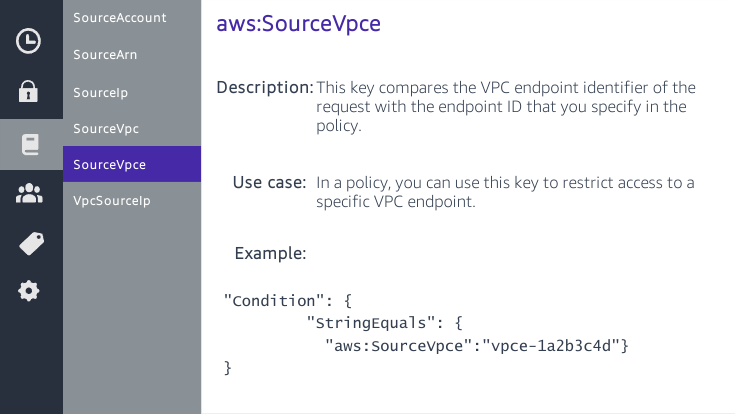Click the padlock security icon
Image resolution: width=735 pixels, height=415 pixels.
[29, 92]
